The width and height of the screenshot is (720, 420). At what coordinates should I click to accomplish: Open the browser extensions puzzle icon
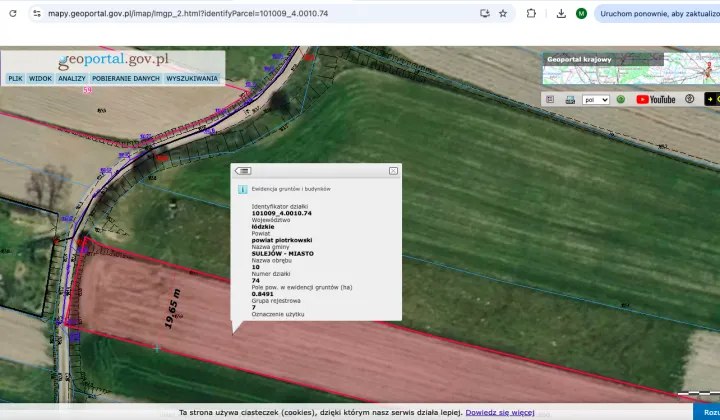(x=531, y=13)
